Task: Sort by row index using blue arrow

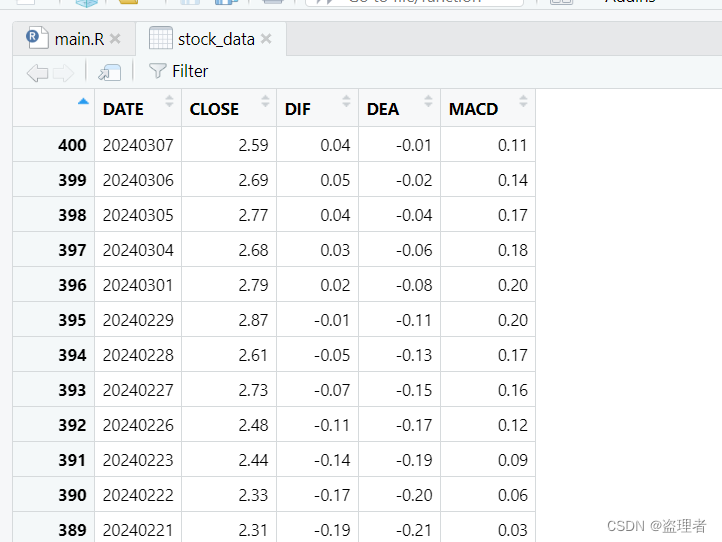Action: pos(83,102)
